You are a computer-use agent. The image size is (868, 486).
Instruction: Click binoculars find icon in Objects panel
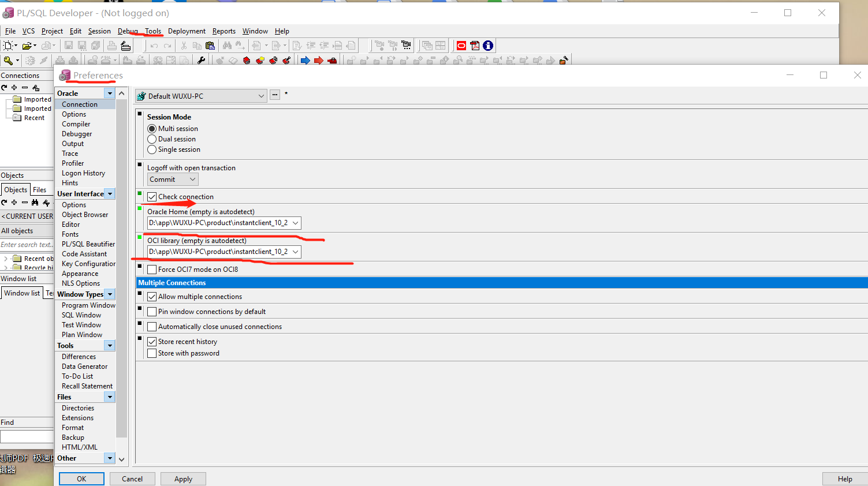pos(35,203)
